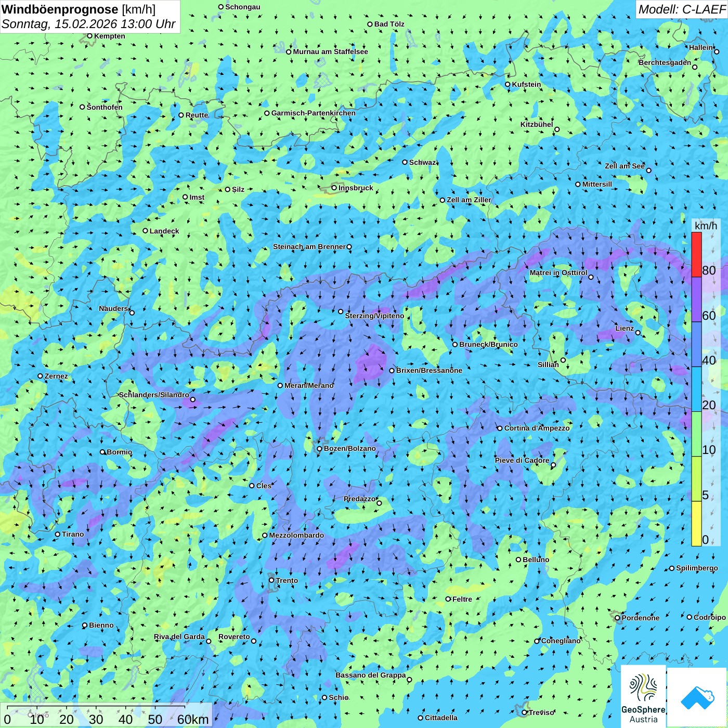728x728 pixels.
Task: Click the Bad Tölz label
Action: 389,24
